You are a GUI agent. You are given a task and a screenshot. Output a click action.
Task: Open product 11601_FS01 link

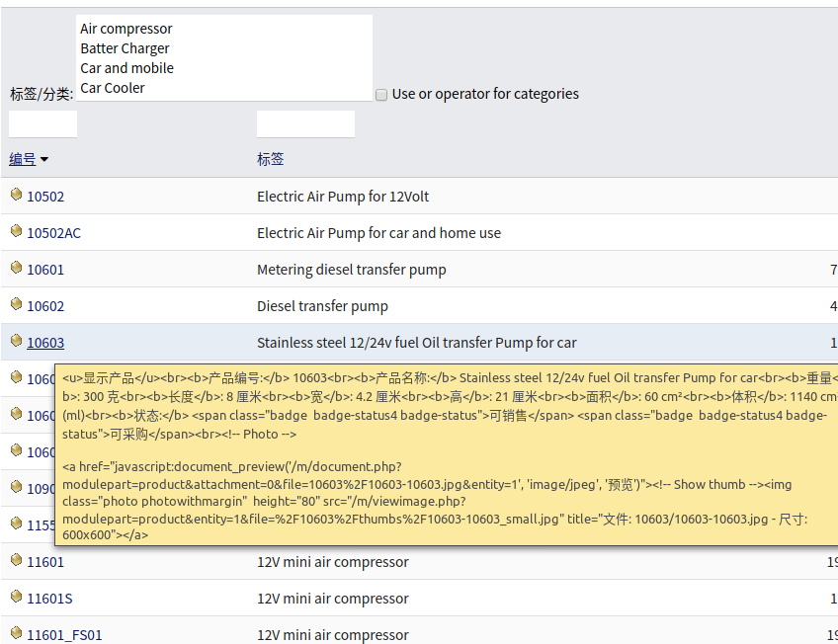(x=64, y=635)
